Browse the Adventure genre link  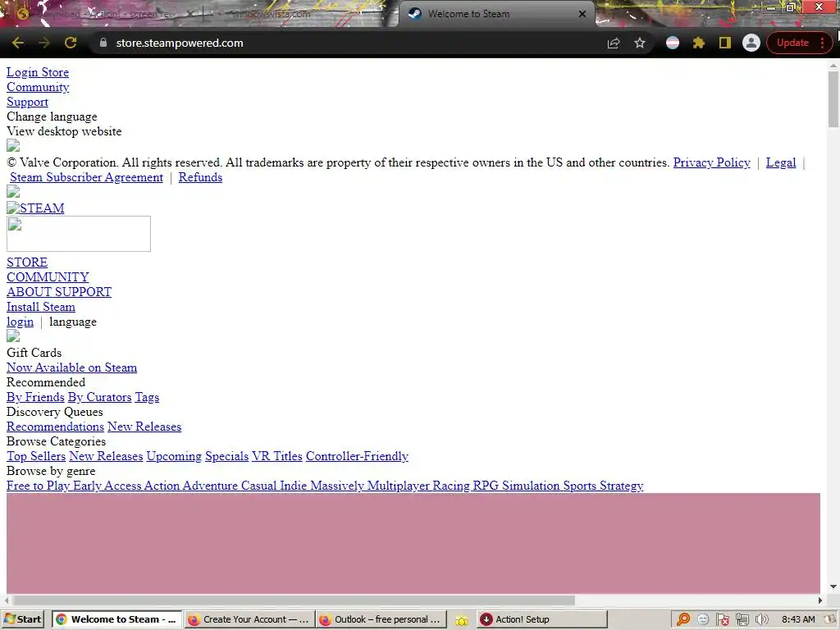[210, 486]
